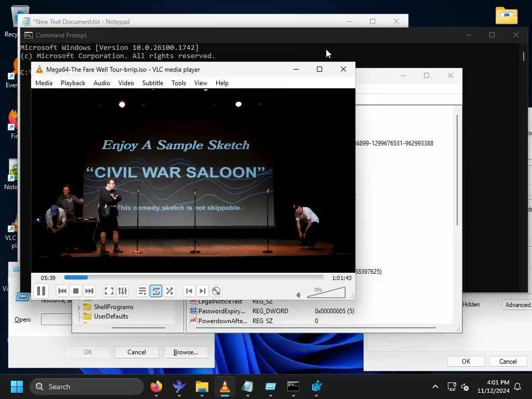Open the blue bird app on taskbar
The image size is (532, 399).
(179, 387)
